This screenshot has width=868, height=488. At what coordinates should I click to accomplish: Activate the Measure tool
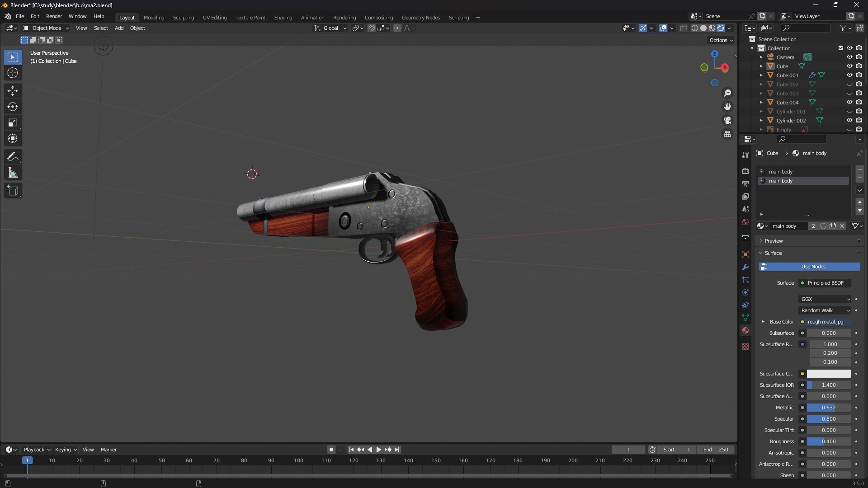(13, 172)
